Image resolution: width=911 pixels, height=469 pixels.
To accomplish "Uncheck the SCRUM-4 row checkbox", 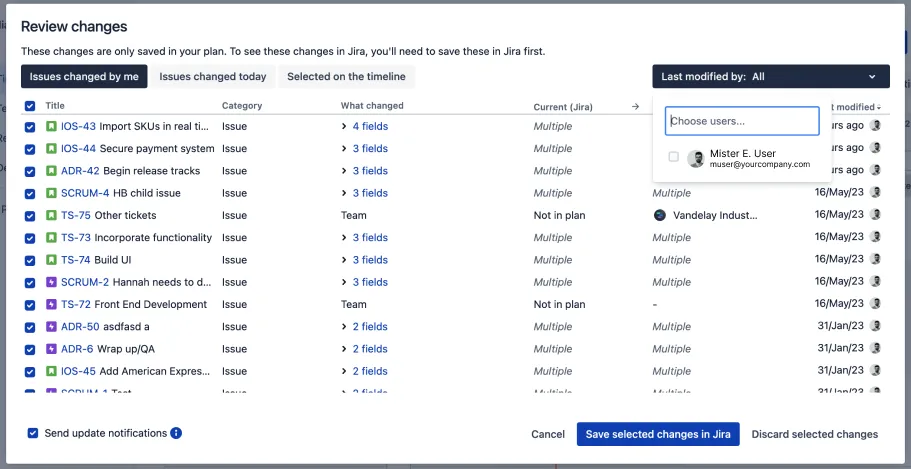I will coord(30,194).
